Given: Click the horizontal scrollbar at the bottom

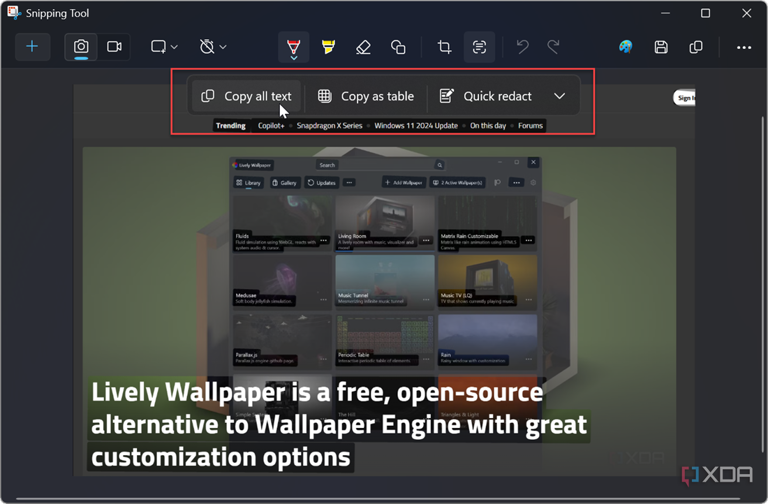Looking at the screenshot, I should pyautogui.click(x=378, y=499).
